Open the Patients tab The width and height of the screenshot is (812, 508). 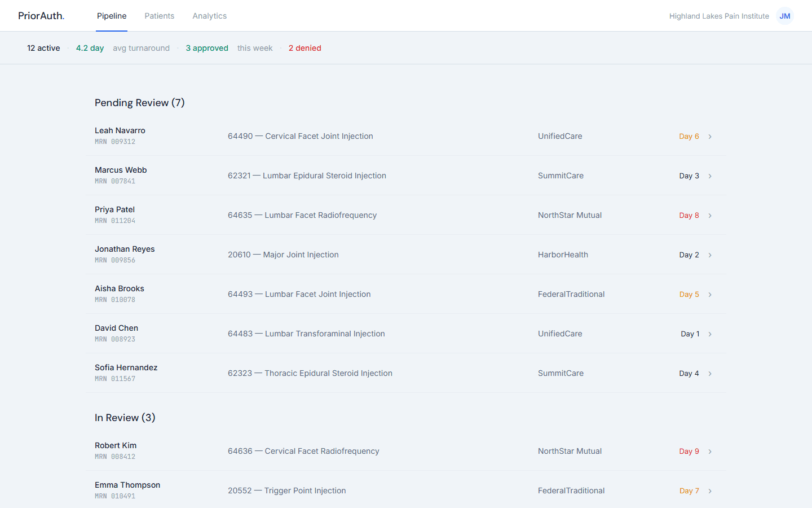click(x=160, y=16)
